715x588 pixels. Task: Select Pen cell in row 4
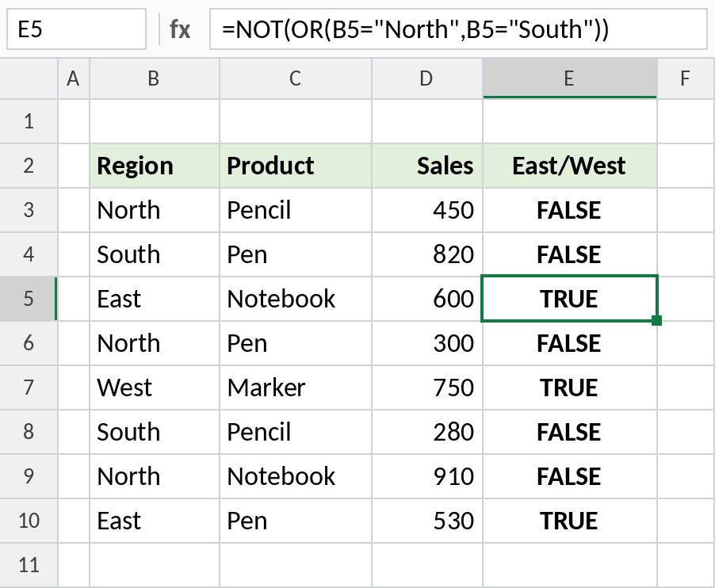pyautogui.click(x=296, y=254)
